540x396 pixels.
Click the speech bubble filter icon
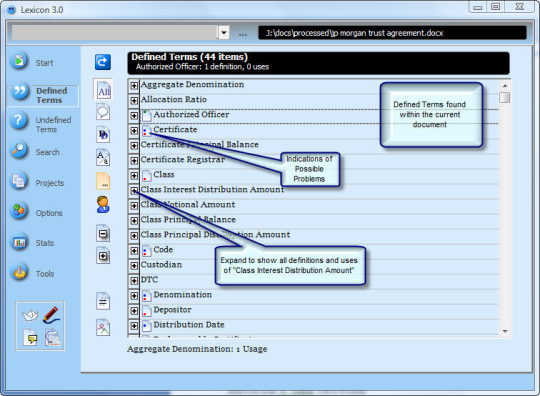coord(103,112)
